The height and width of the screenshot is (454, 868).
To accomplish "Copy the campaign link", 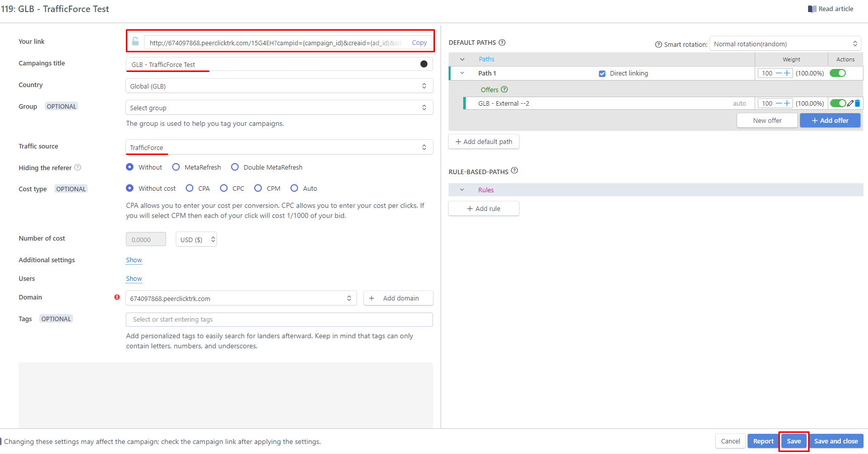I will coord(419,43).
